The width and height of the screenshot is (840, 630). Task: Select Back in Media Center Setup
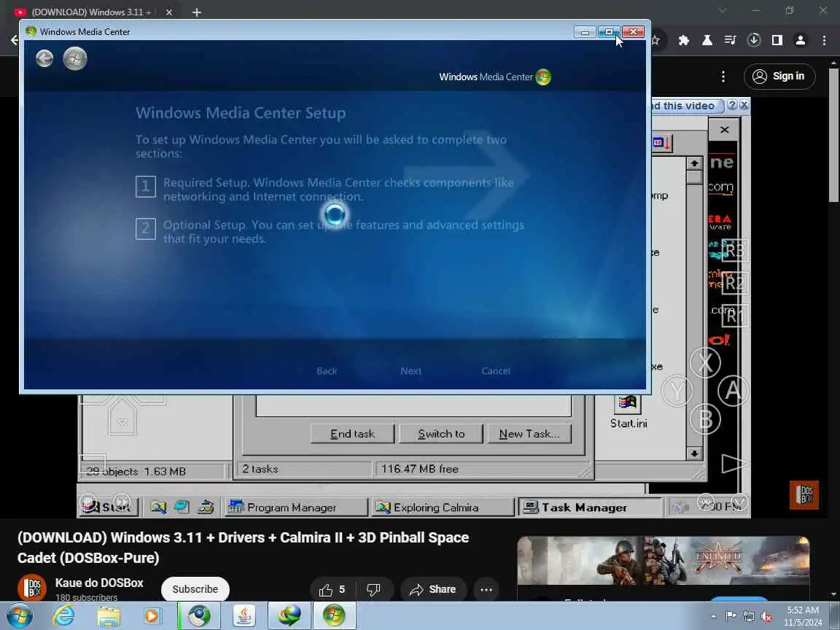point(327,370)
